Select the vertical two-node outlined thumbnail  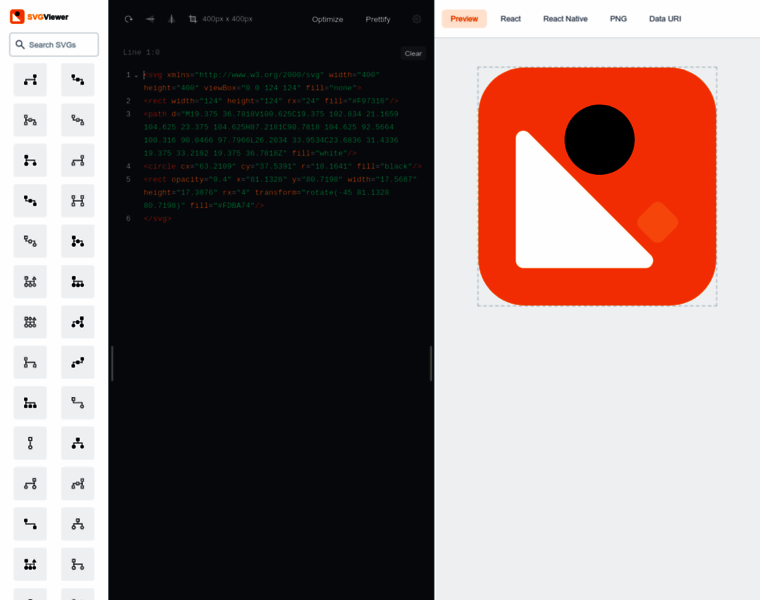(x=30, y=443)
